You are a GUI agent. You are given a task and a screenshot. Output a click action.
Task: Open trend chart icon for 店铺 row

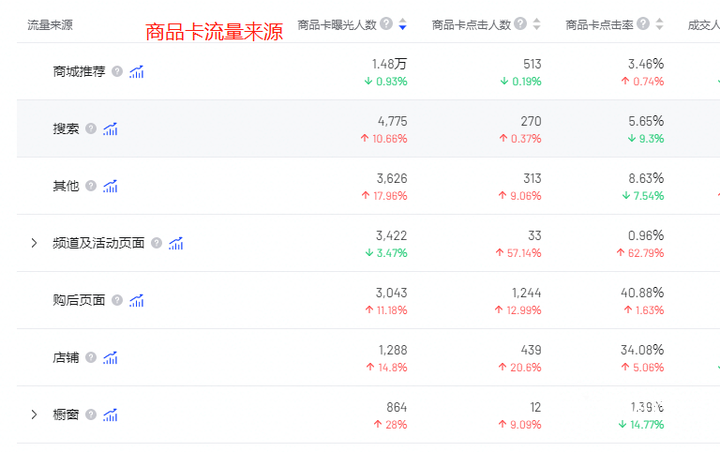[x=110, y=357]
